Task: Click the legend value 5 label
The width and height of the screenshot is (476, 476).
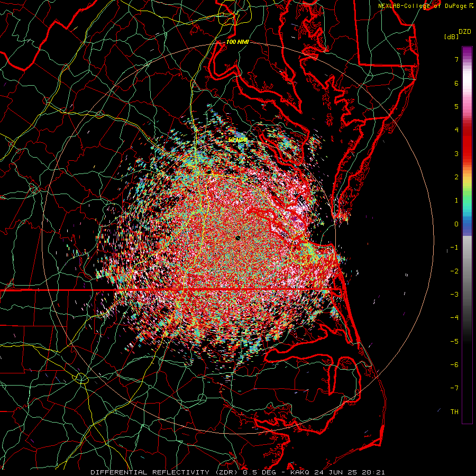Action: point(456,107)
